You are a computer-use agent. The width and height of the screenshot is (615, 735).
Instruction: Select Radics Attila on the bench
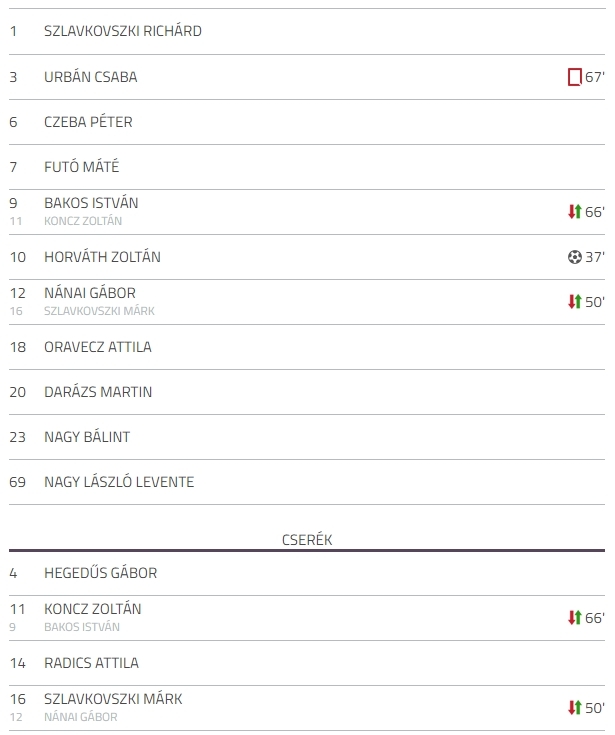(91, 663)
